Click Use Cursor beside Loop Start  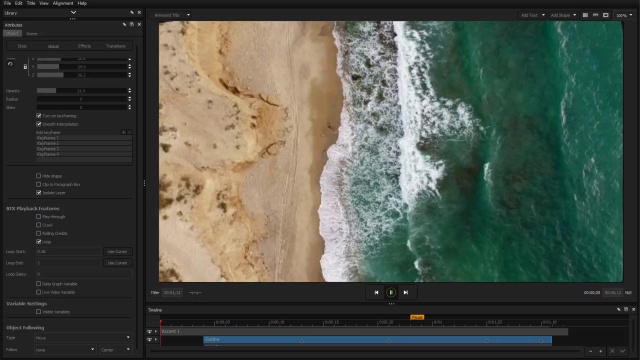tap(118, 251)
